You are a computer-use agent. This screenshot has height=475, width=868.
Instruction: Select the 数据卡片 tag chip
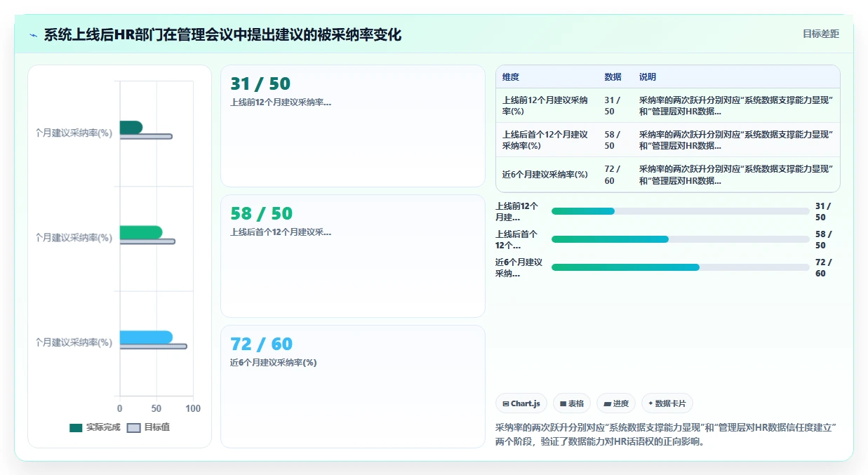pyautogui.click(x=667, y=403)
